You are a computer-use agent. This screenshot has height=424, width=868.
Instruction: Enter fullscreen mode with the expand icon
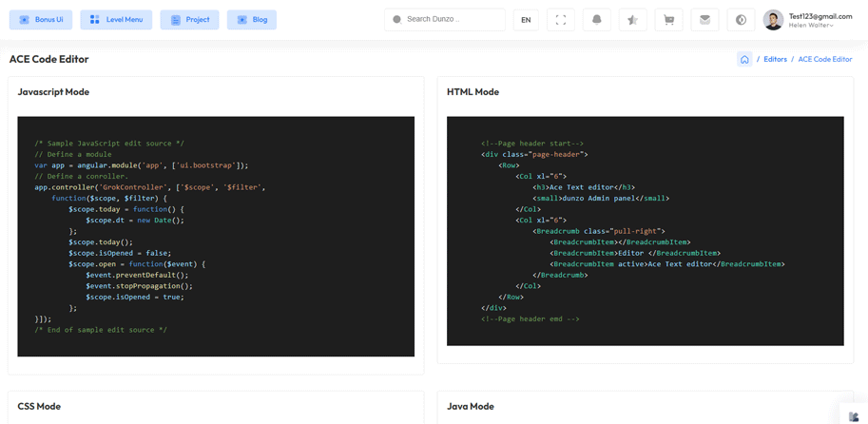(x=561, y=20)
